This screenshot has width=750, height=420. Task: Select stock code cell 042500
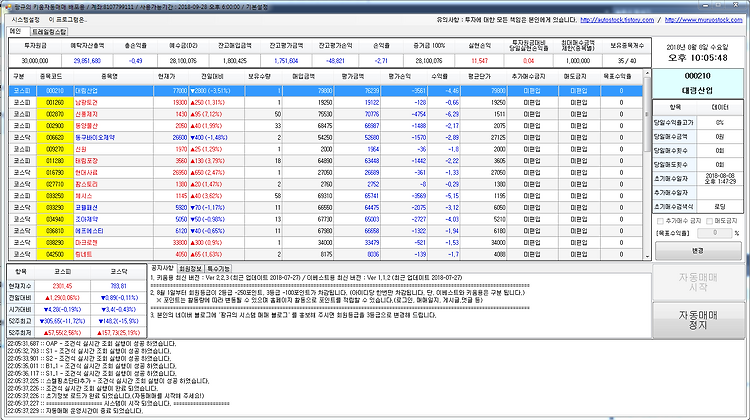coord(55,254)
